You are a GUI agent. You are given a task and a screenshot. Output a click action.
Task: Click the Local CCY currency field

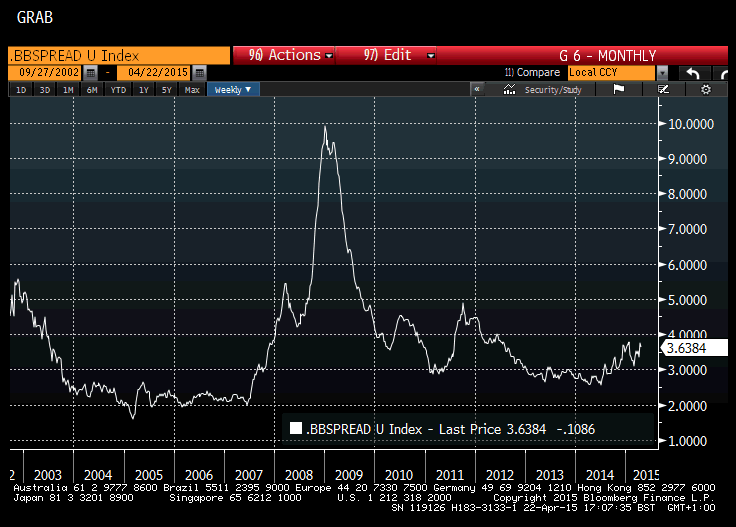tap(611, 72)
